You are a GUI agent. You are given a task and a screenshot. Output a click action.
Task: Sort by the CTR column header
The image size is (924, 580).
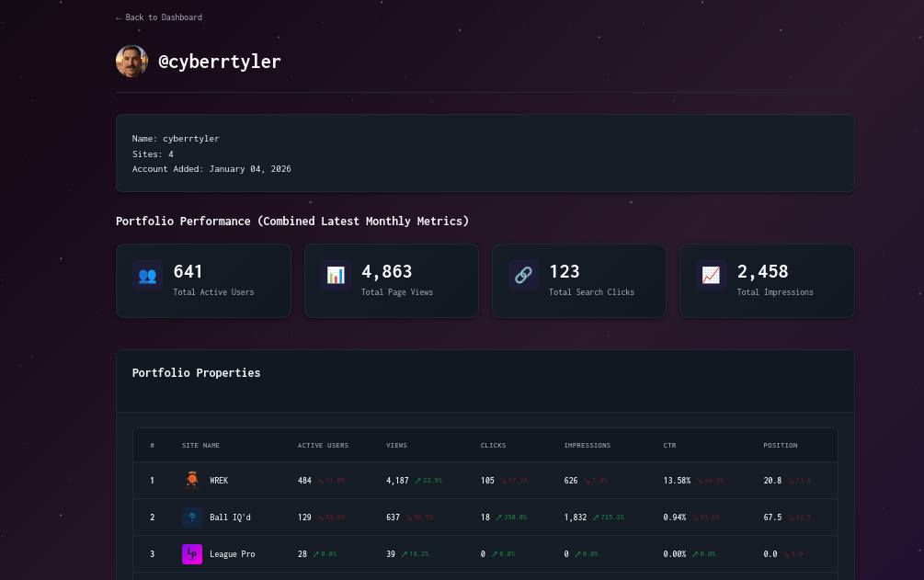(x=669, y=445)
